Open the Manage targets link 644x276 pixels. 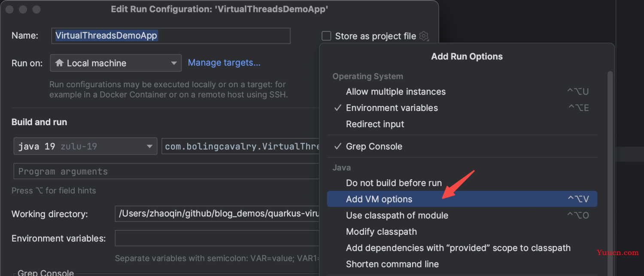224,63
